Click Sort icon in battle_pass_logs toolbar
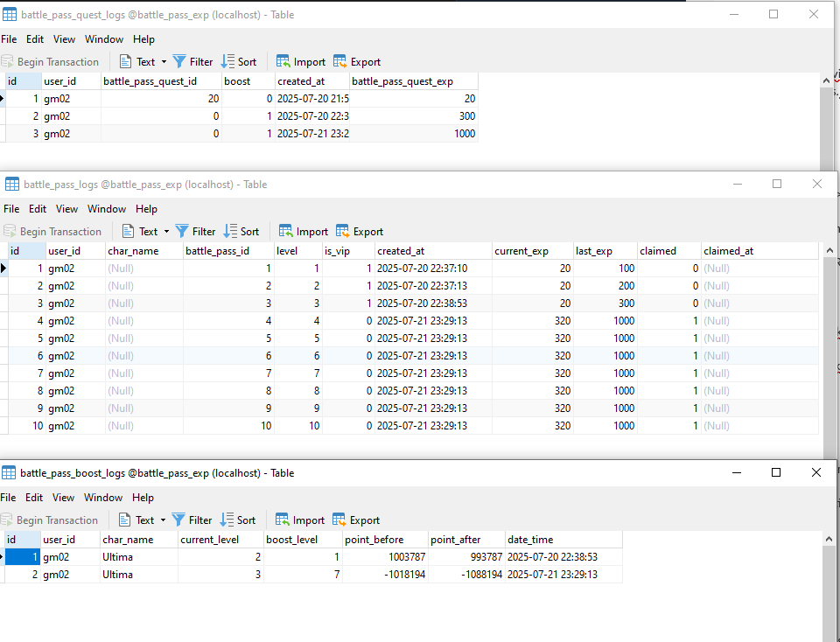Screen dimensions: 840x642 (x=230, y=232)
